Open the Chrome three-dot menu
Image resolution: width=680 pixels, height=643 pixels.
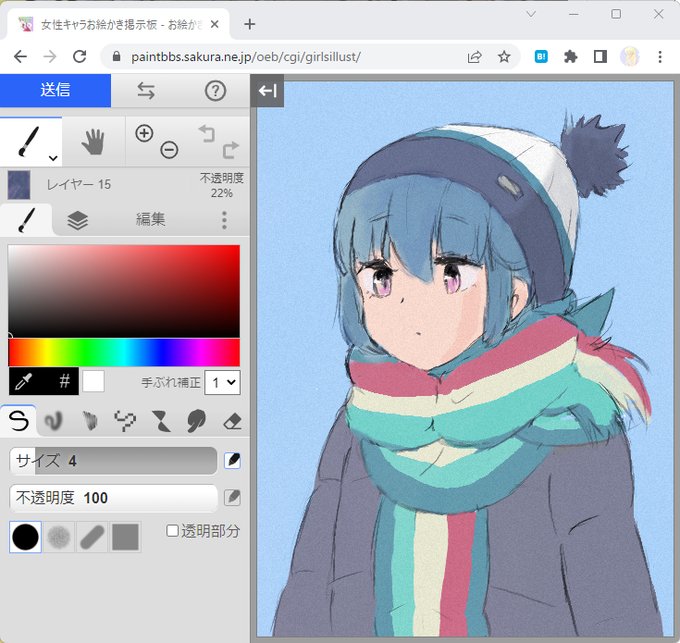click(660, 57)
